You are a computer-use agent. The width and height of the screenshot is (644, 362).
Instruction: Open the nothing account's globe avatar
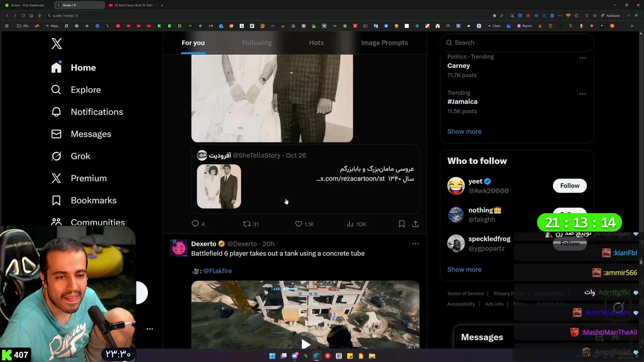pos(456,215)
